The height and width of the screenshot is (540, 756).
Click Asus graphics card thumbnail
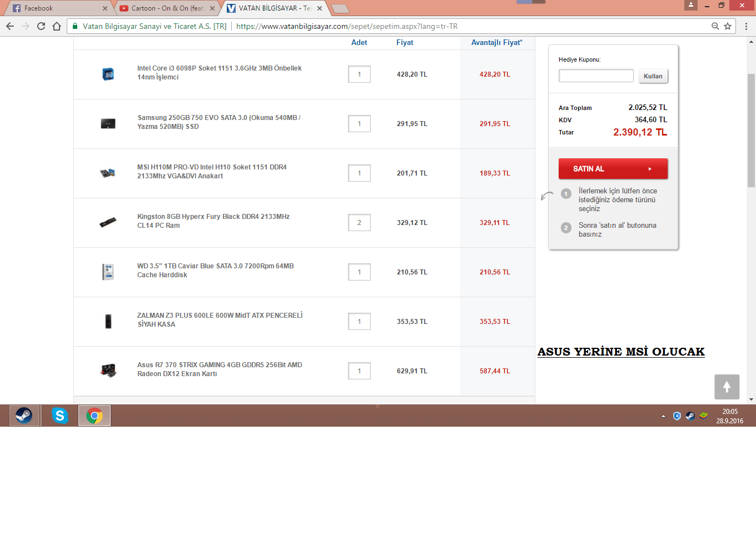[x=108, y=371]
